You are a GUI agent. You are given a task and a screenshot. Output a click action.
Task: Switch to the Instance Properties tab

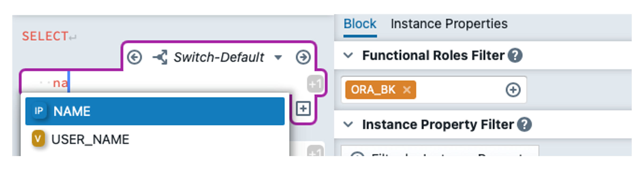pyautogui.click(x=449, y=24)
